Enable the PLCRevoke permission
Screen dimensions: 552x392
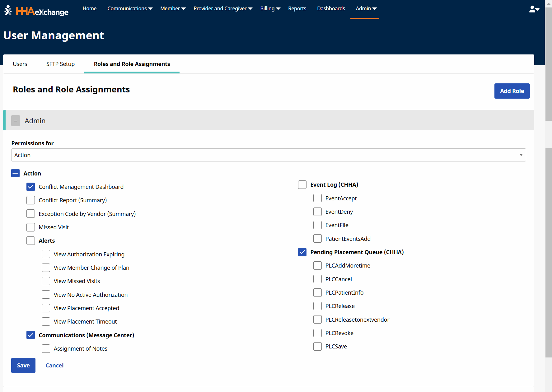pos(317,333)
